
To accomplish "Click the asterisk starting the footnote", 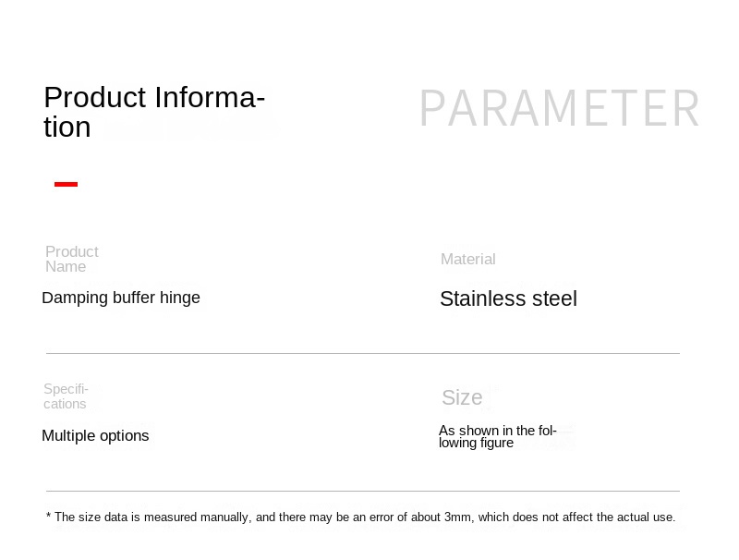I will pos(48,517).
